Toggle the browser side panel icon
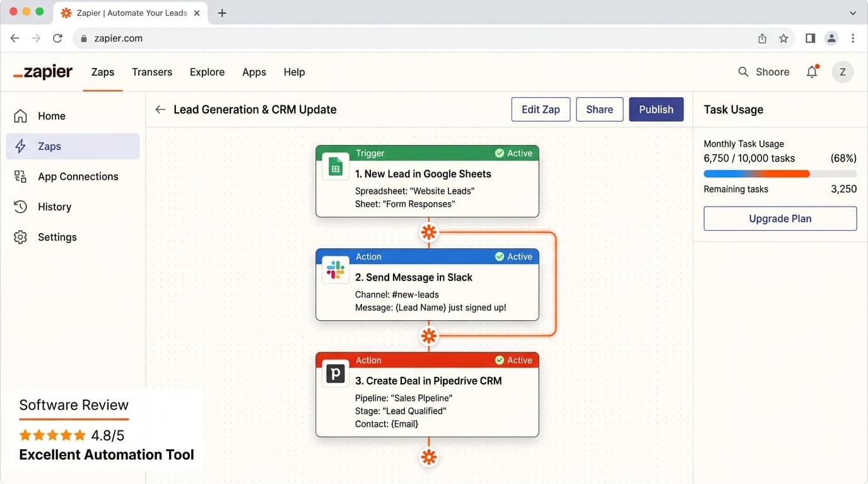868x484 pixels. (811, 38)
